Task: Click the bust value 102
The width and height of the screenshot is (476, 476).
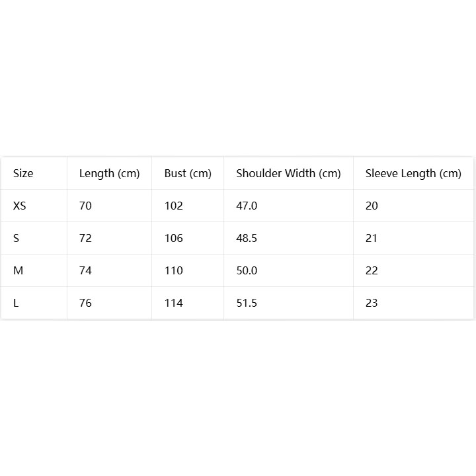Action: coord(174,206)
